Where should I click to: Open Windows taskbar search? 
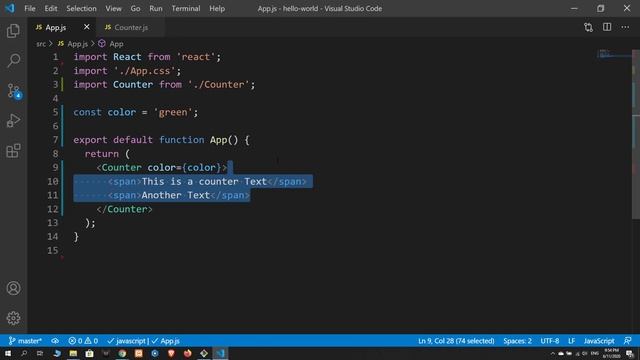(24, 353)
